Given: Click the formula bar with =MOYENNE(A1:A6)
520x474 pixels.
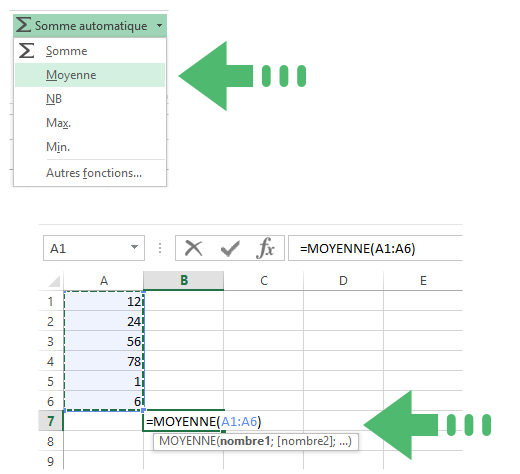Looking at the screenshot, I should [x=375, y=248].
